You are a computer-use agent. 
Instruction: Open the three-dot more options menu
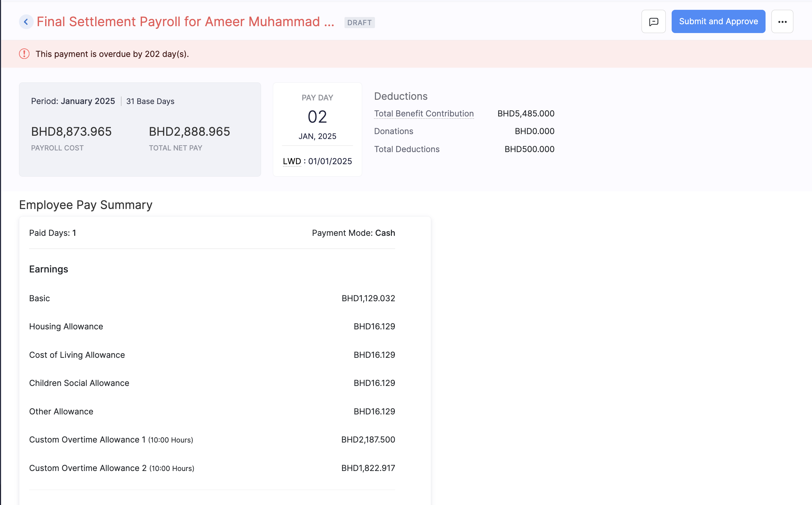click(x=782, y=22)
